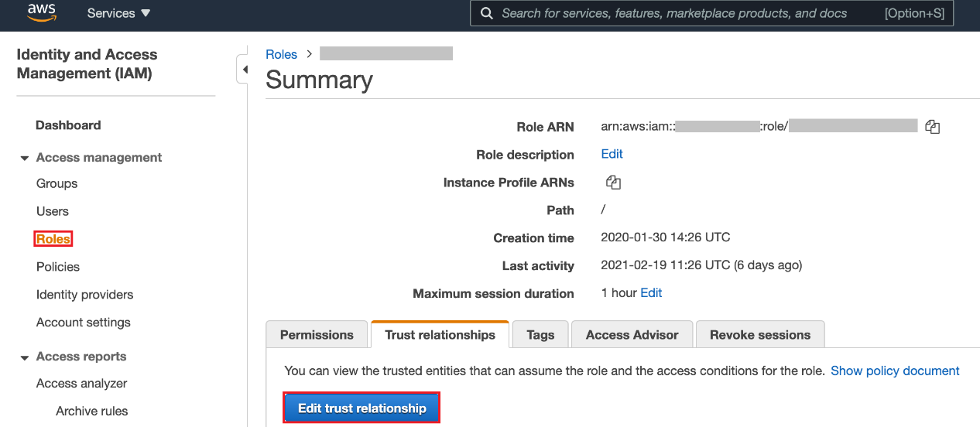Image resolution: width=980 pixels, height=427 pixels.
Task: Open Identity providers in sidebar
Action: pyautogui.click(x=84, y=295)
